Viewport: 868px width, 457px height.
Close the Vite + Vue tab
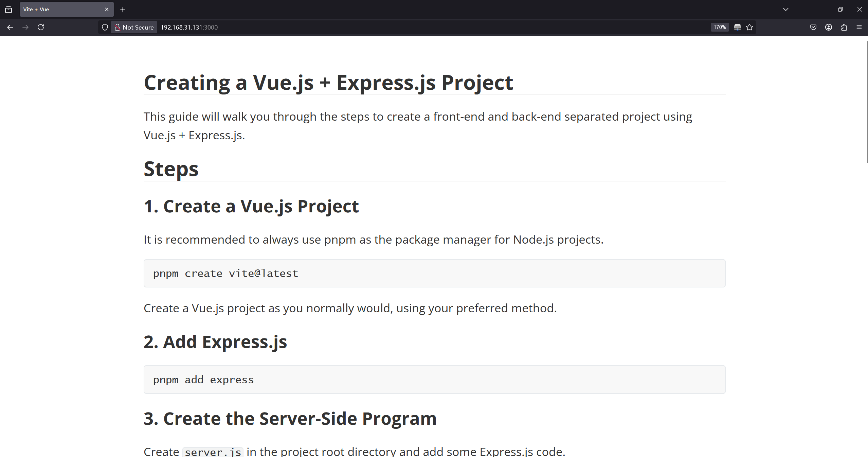point(107,10)
